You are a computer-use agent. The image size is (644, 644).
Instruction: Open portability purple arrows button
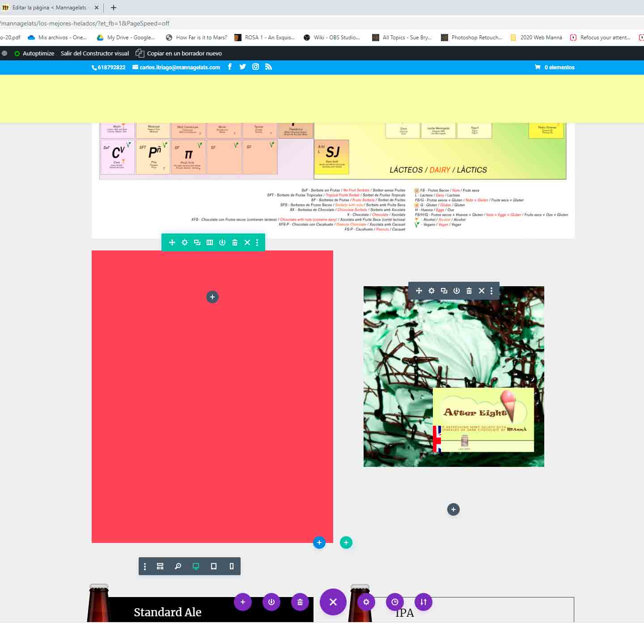click(424, 602)
